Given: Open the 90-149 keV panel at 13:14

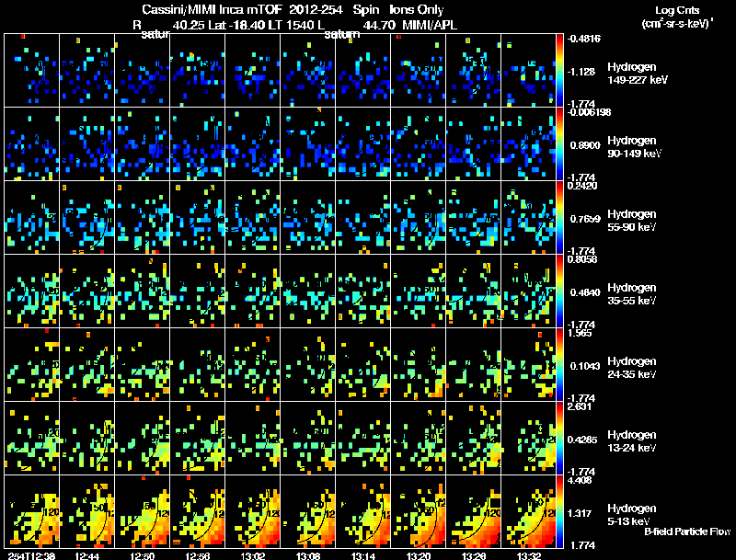Looking at the screenshot, I should point(363,144).
